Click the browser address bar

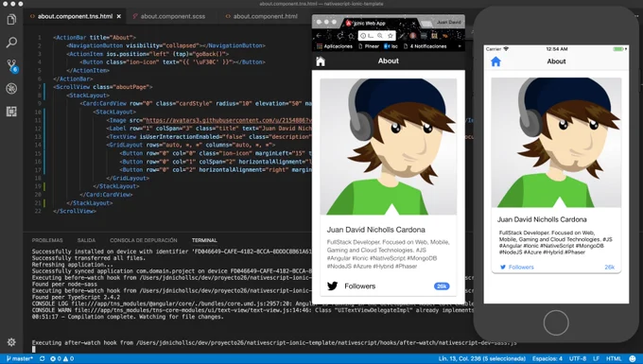pos(377,36)
